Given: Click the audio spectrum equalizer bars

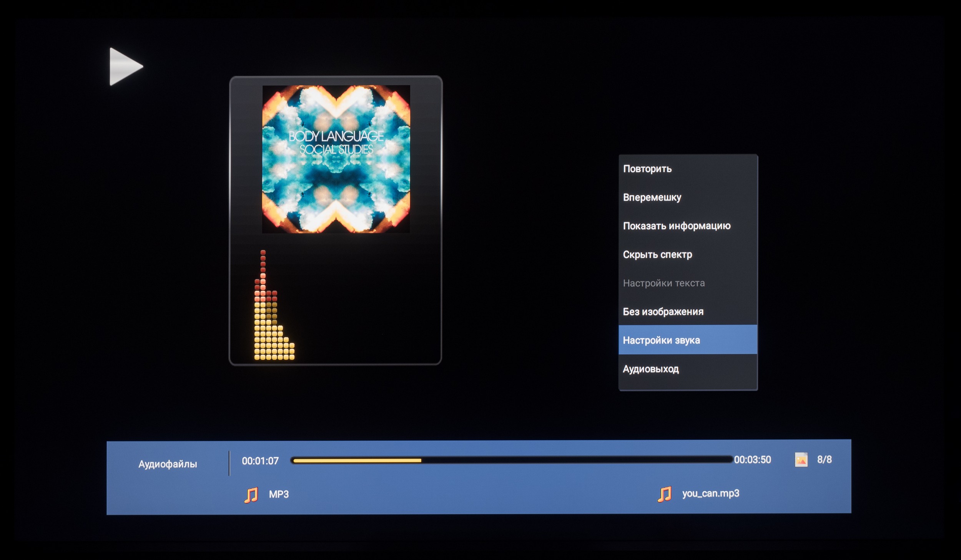Looking at the screenshot, I should (274, 307).
